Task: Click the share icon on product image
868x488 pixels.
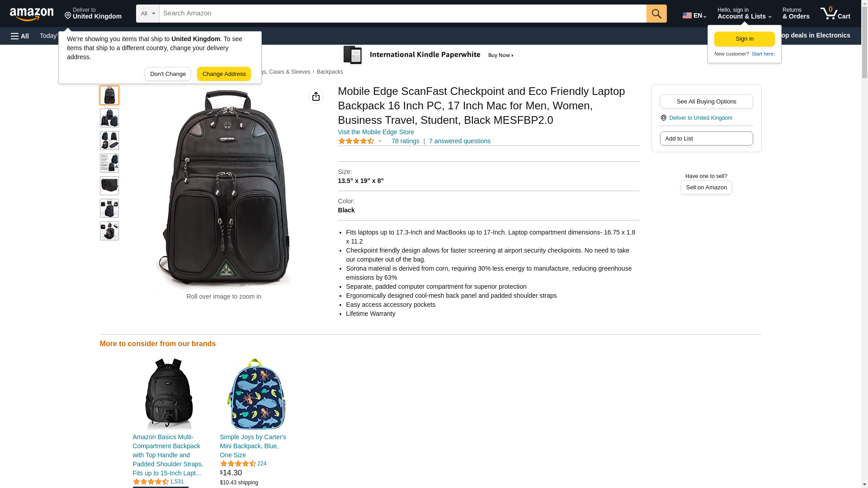Action: click(316, 96)
